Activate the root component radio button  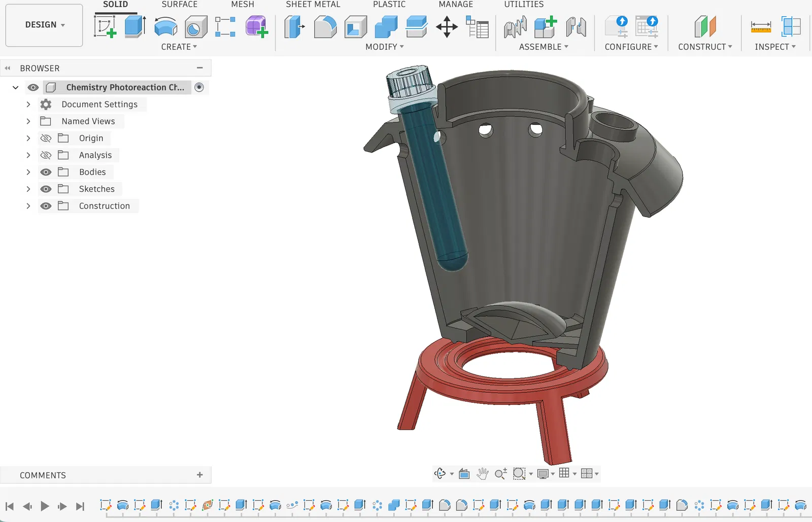coord(199,87)
